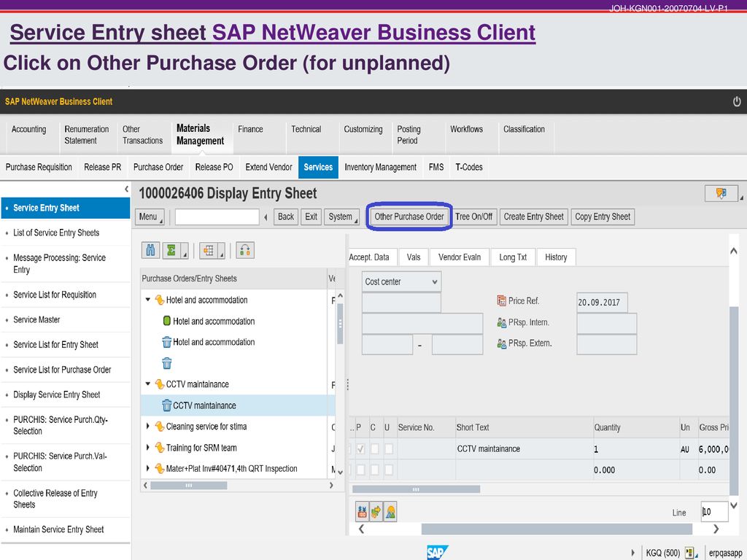Open the Purchase Requisition submenu
Screen dimensions: 747x560
pyautogui.click(x=39, y=167)
